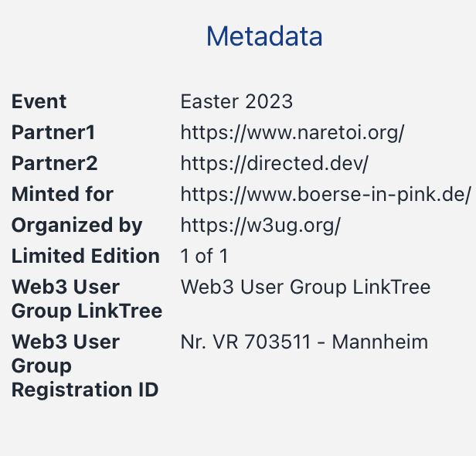Open the naretoi.org Partner1 link

click(292, 133)
